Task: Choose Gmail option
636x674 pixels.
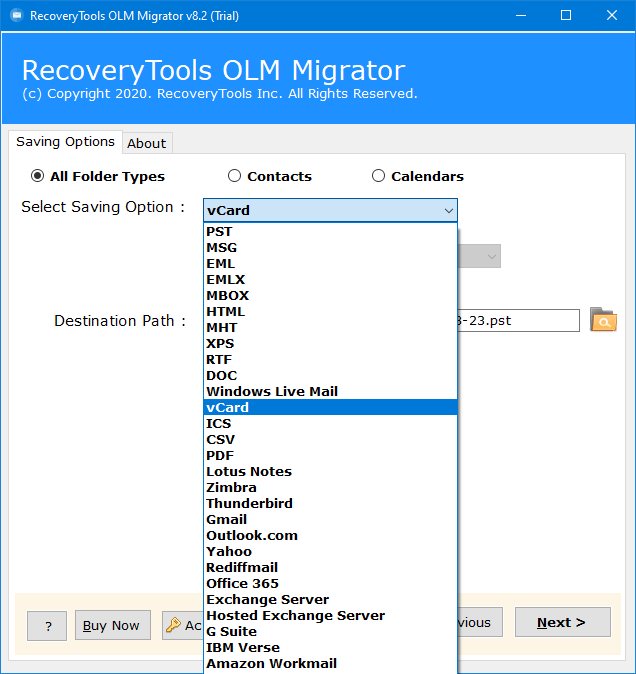Action: point(330,519)
